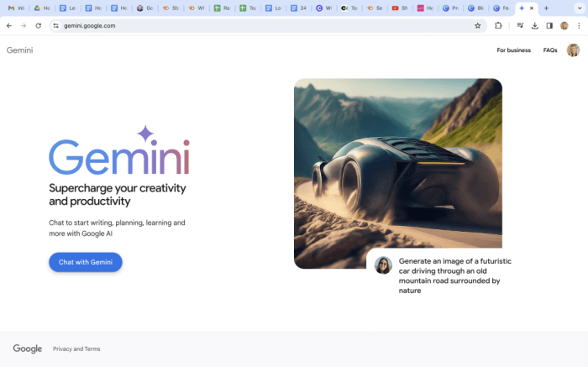588x367 pixels.
Task: Switch to the tab labeled Pr
Action: tap(450, 8)
